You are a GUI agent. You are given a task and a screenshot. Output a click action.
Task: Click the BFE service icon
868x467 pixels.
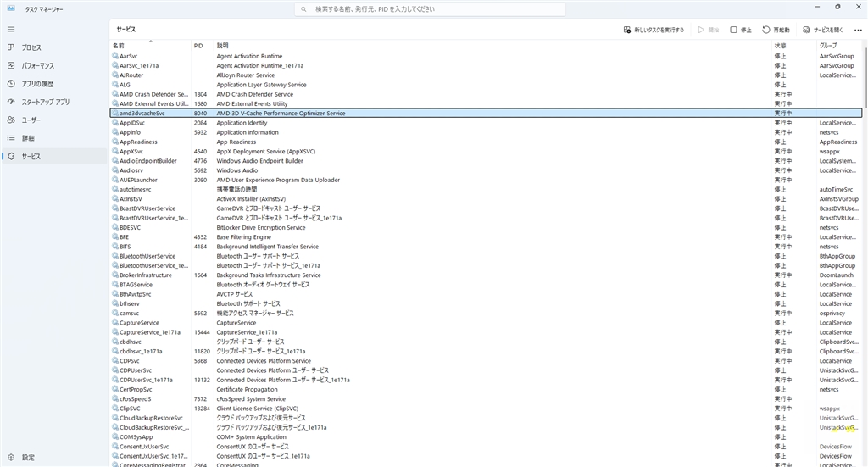pyautogui.click(x=115, y=236)
